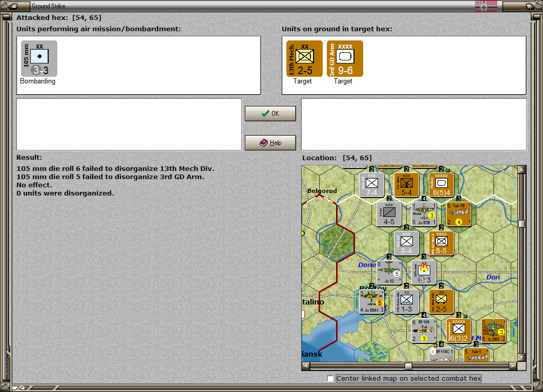Click the Yak-7B fighter counter on map
Screen dimensions: 543x392
tap(458, 214)
